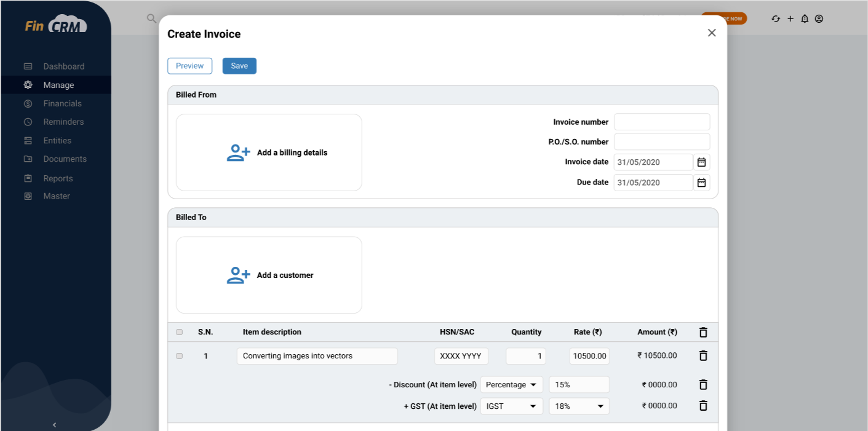Open the user profile account icon
The width and height of the screenshot is (868, 431).
pos(819,18)
